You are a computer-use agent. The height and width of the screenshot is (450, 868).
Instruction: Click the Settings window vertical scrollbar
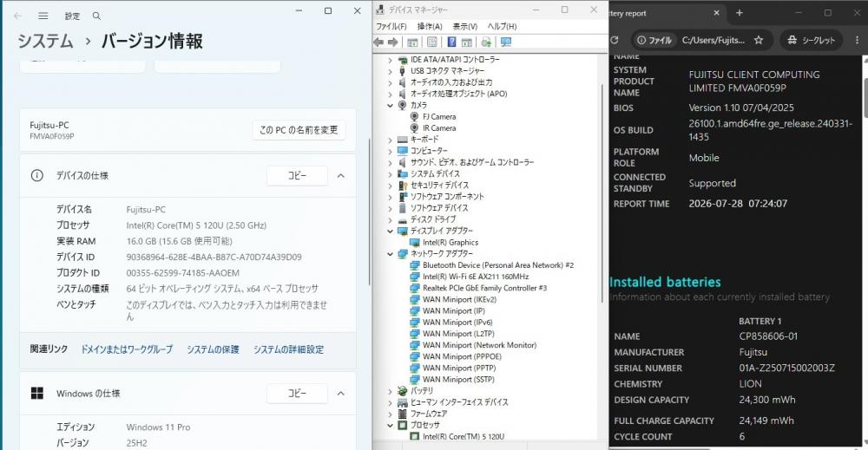[x=369, y=212]
